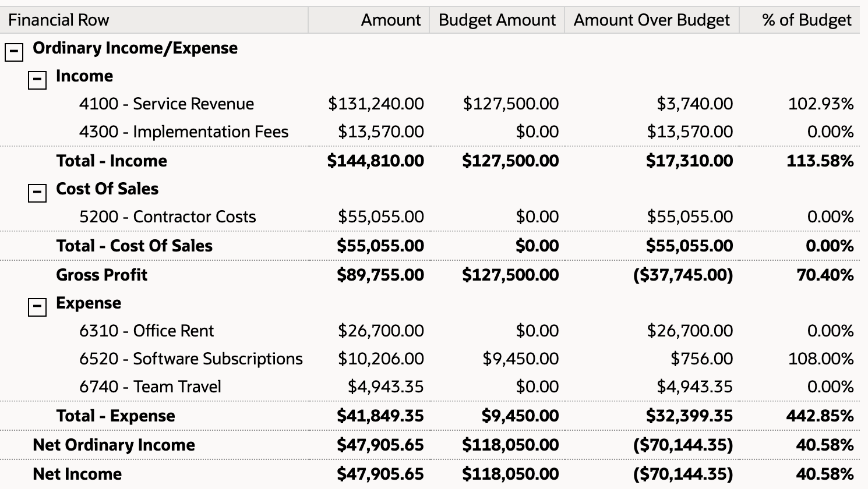Click the Total - Cost Of Sales label
This screenshot has height=489, width=868.
(x=135, y=246)
